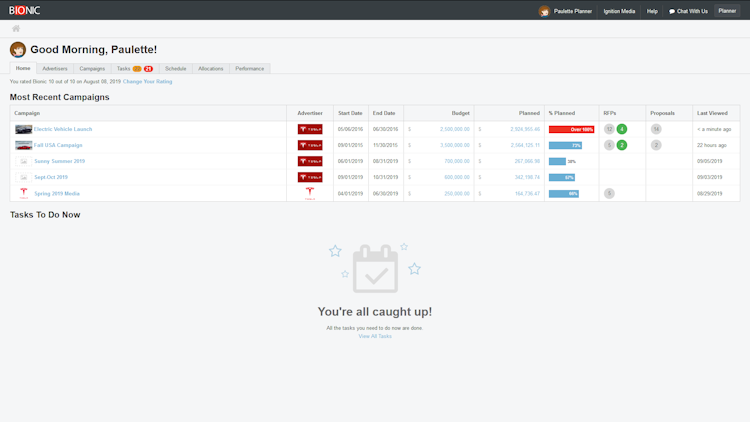The image size is (750, 422).
Task: Click budget 2,500,000.00 value
Action: pos(454,129)
